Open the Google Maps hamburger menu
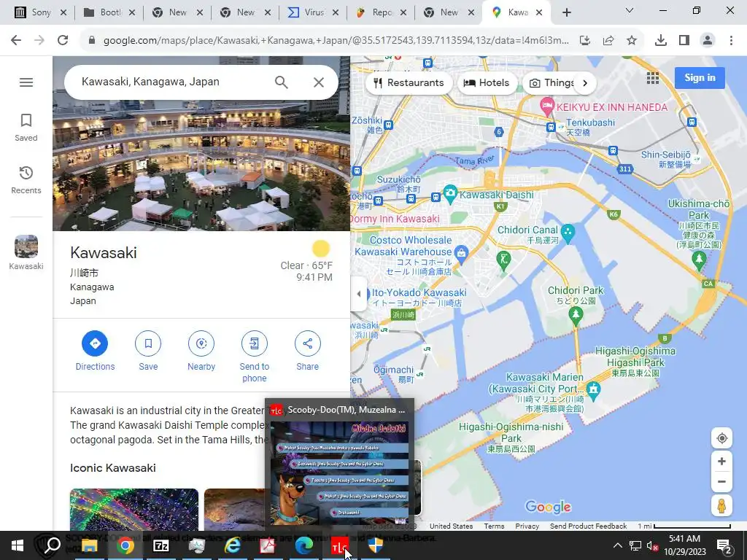Viewport: 747px width, 560px height. (26, 82)
